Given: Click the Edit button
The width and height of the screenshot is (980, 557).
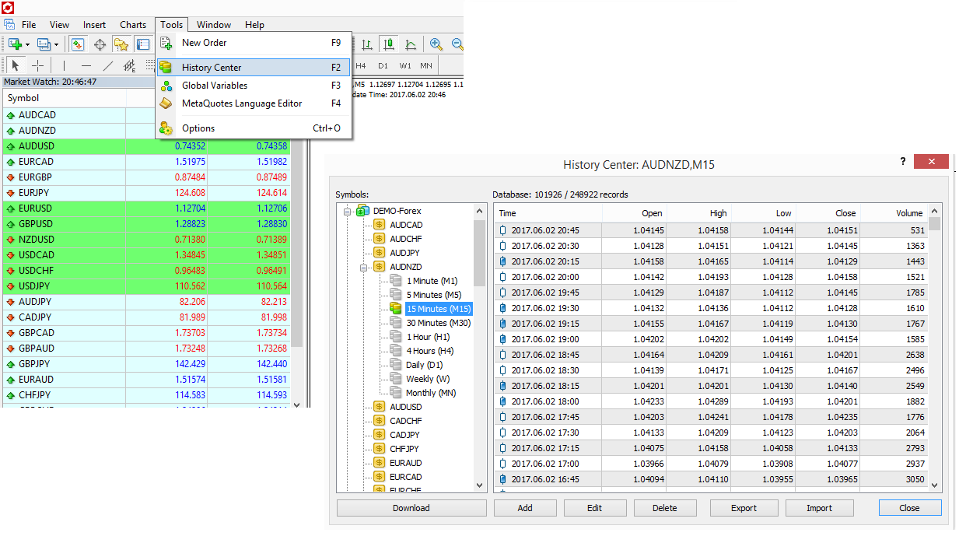Looking at the screenshot, I should [595, 508].
